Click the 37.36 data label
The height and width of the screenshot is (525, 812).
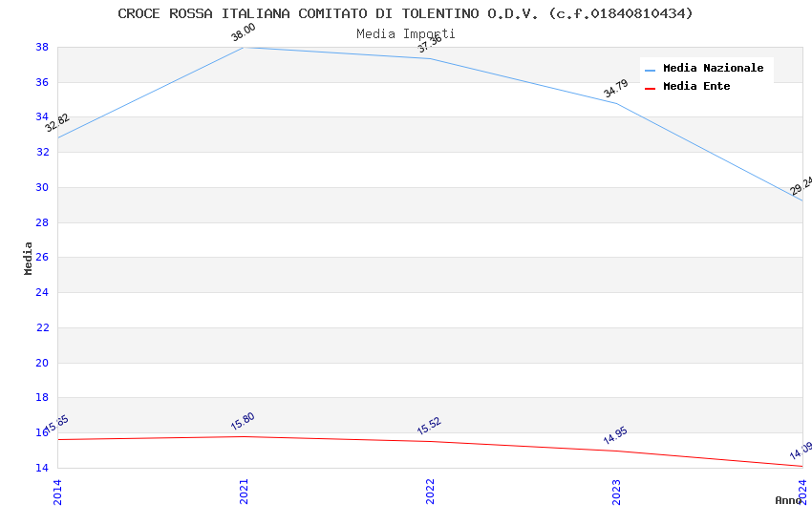(x=430, y=44)
